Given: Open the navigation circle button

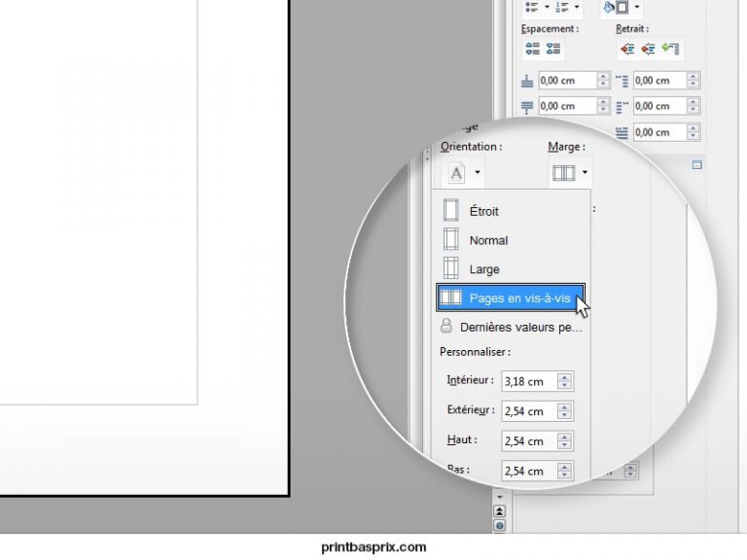Looking at the screenshot, I should coord(499,526).
